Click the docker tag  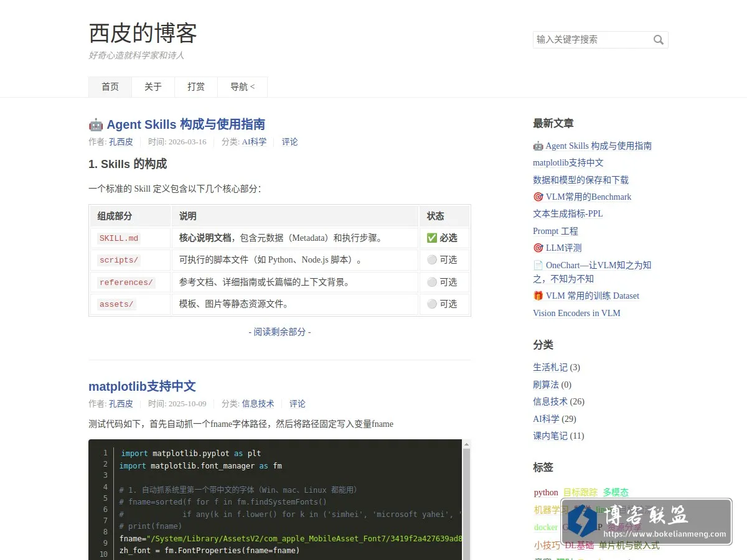(545, 528)
